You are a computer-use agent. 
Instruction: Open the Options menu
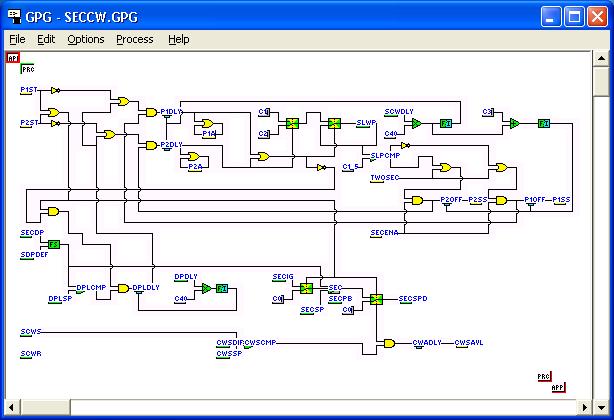coord(85,39)
